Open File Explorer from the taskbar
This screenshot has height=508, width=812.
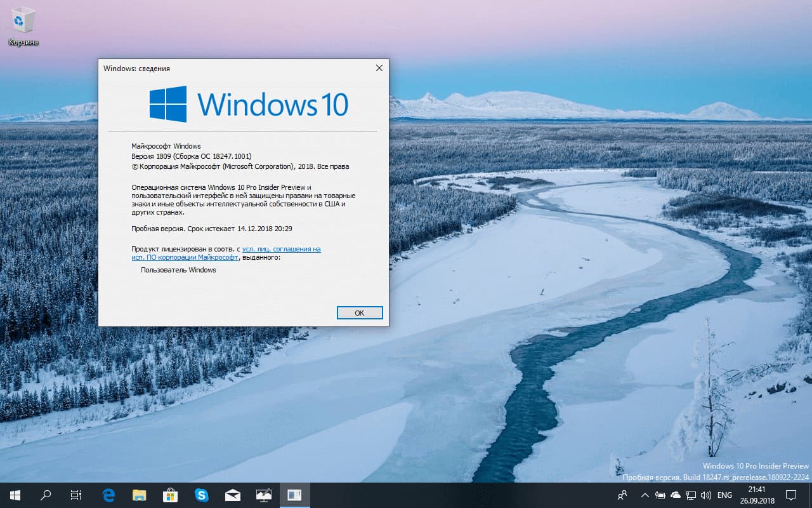click(x=139, y=495)
